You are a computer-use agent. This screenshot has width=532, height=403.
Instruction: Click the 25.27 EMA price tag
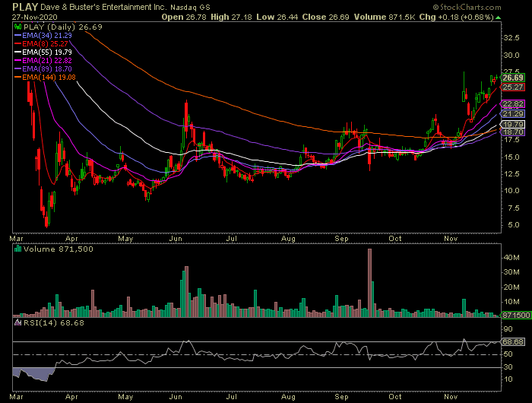click(x=513, y=87)
